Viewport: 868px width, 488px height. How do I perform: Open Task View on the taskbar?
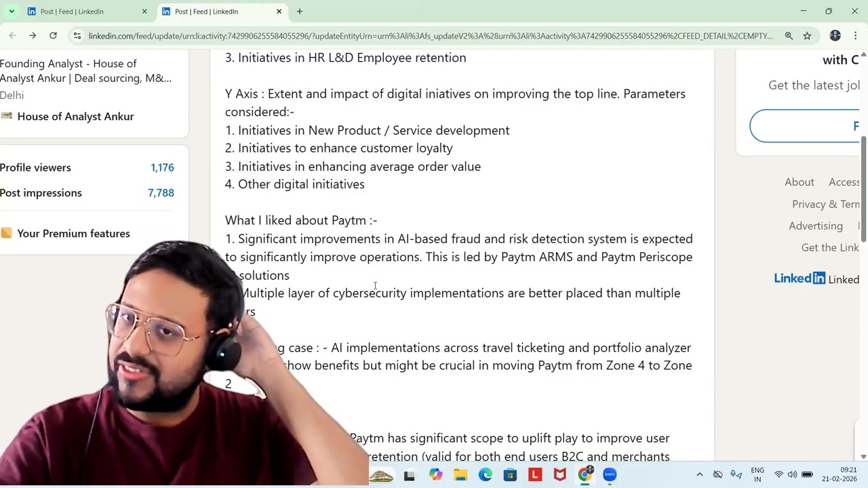(409, 475)
